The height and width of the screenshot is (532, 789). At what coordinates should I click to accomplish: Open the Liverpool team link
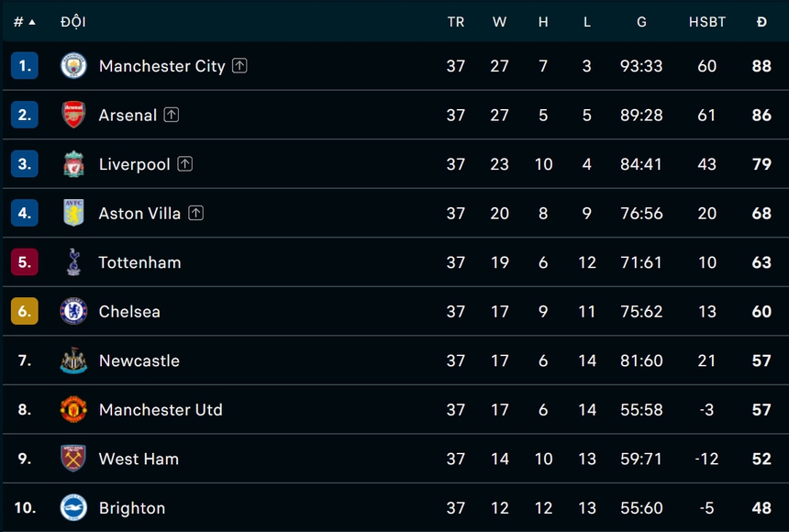click(x=134, y=164)
